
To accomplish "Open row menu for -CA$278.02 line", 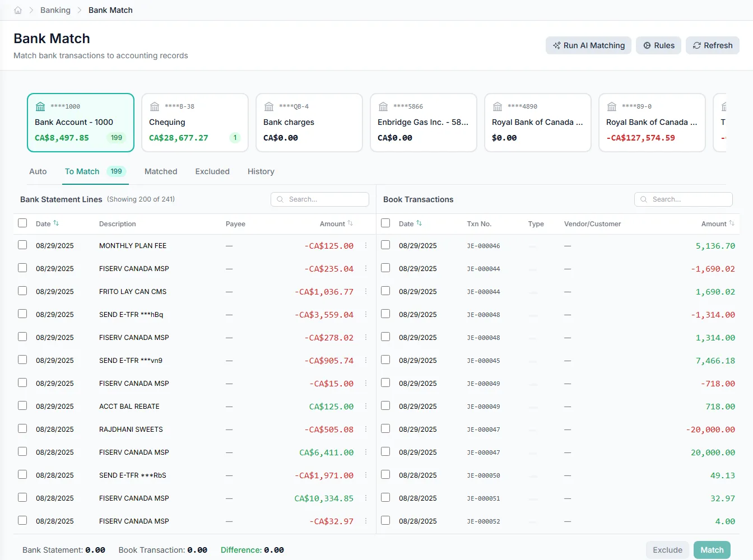I will [366, 337].
